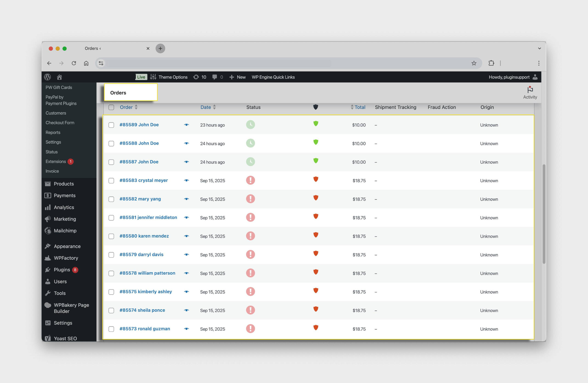Open the comments bubble icon
588x383 pixels.
[215, 77]
